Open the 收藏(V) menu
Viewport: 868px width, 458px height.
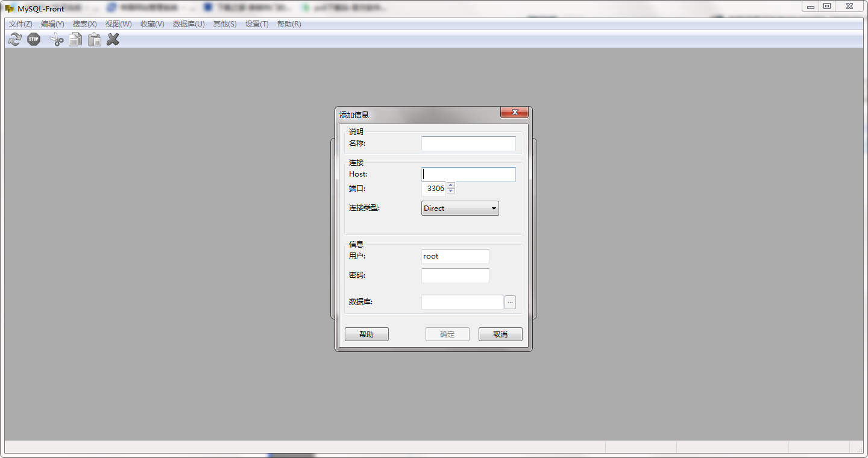point(153,24)
